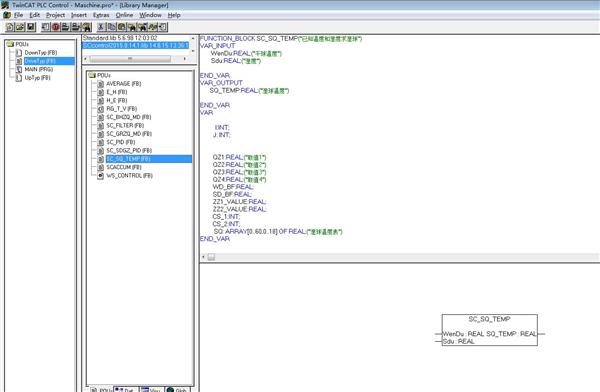Click the library list scroll-up arrow
Image resolution: width=600 pixels, height=392 pixels.
pyautogui.click(x=193, y=38)
